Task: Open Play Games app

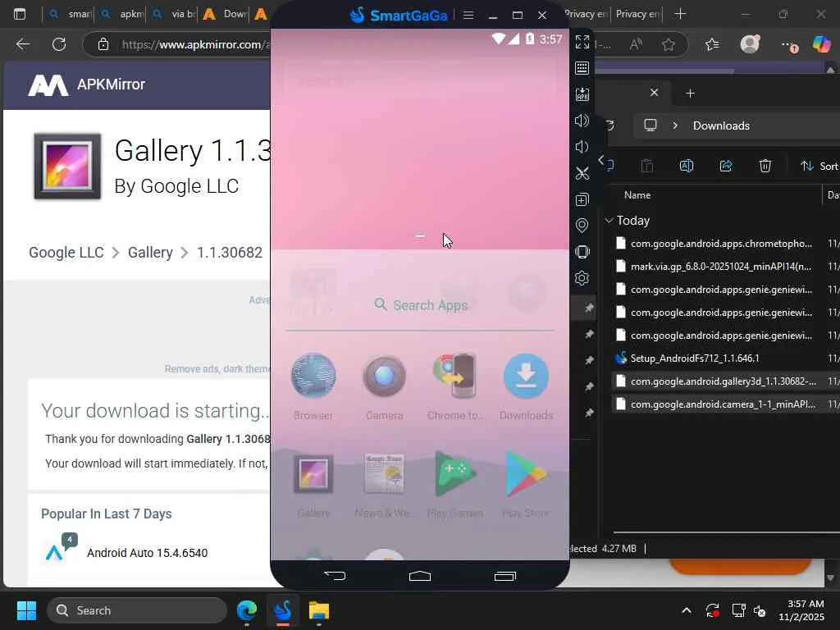Action: click(x=455, y=485)
